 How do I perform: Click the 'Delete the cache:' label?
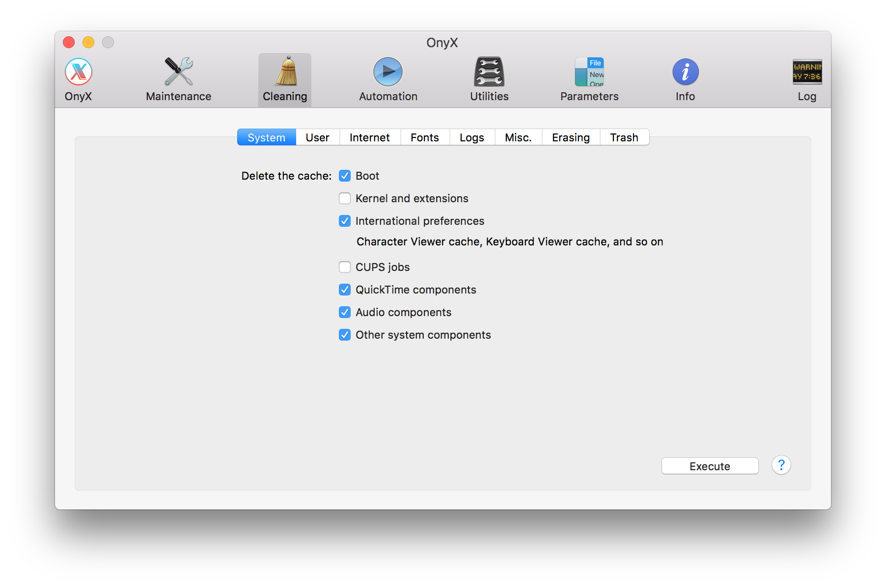point(286,176)
